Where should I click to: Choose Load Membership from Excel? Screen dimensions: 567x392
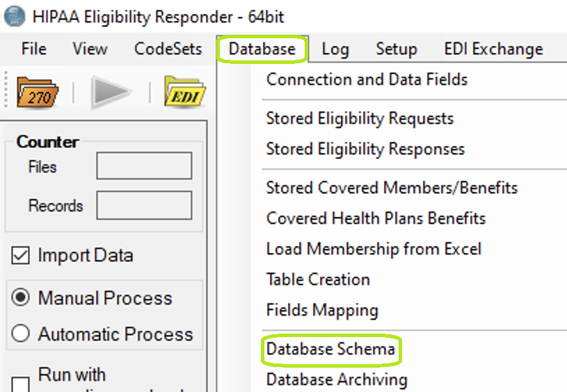click(x=374, y=249)
